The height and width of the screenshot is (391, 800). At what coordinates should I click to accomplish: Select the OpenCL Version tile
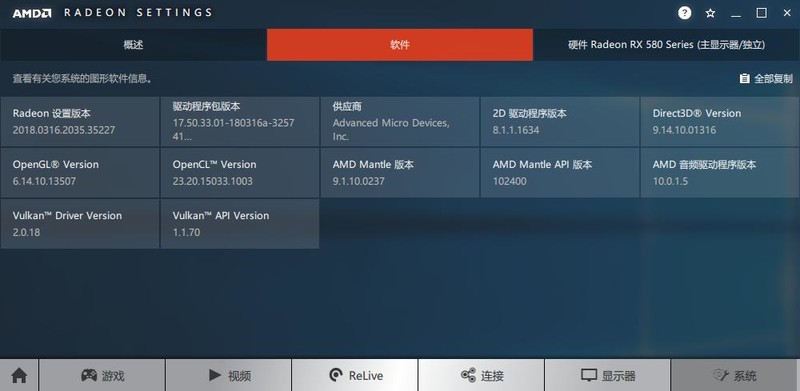(x=240, y=173)
